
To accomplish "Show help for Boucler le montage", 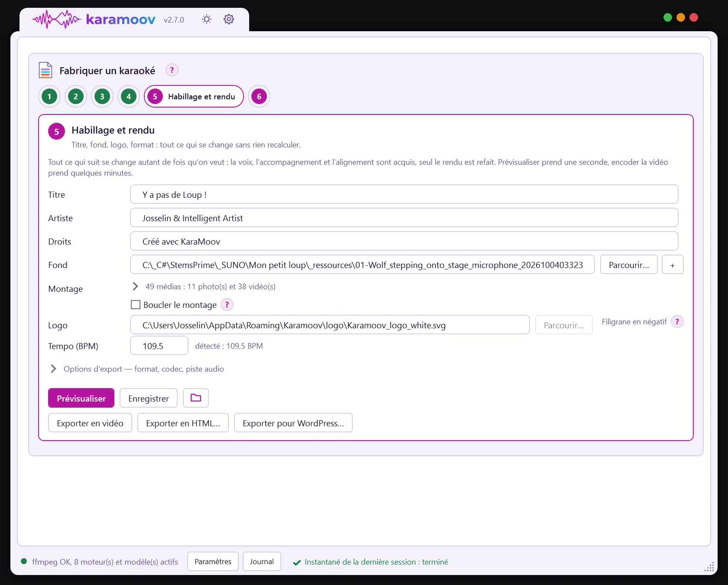I will pyautogui.click(x=227, y=304).
